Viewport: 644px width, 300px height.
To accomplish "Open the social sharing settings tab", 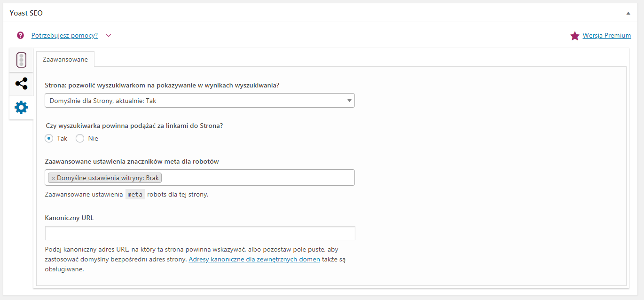I will (x=21, y=84).
